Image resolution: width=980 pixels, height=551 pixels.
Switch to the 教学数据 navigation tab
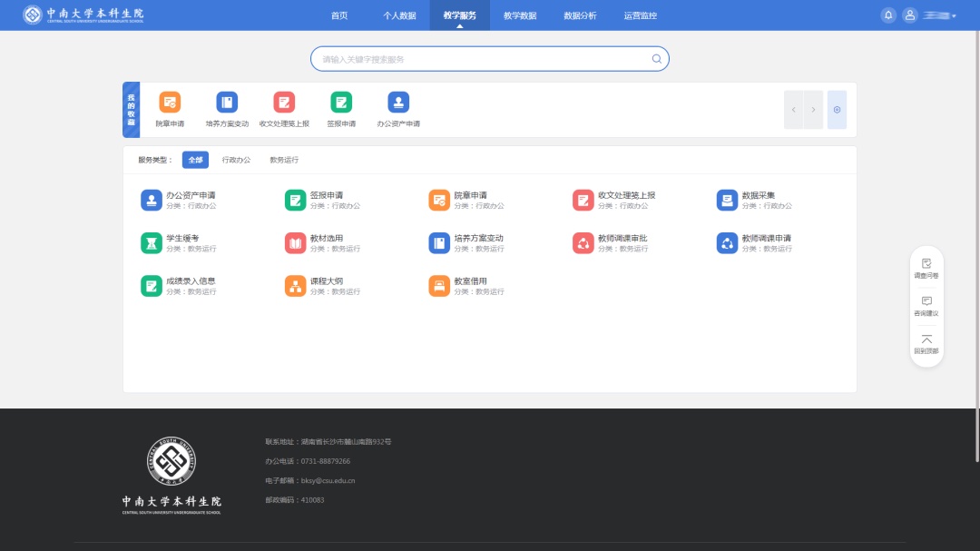tap(520, 15)
